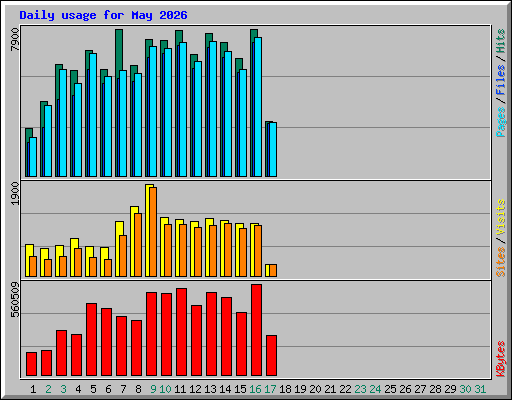Click the orange Sites bar for day 17
Screen dimensions: 512x400
(x=273, y=270)
